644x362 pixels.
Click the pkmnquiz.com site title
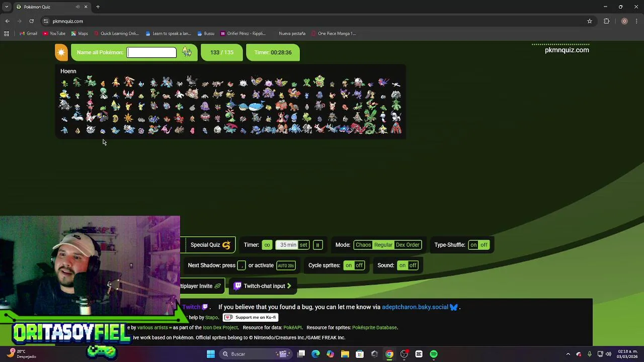point(567,50)
